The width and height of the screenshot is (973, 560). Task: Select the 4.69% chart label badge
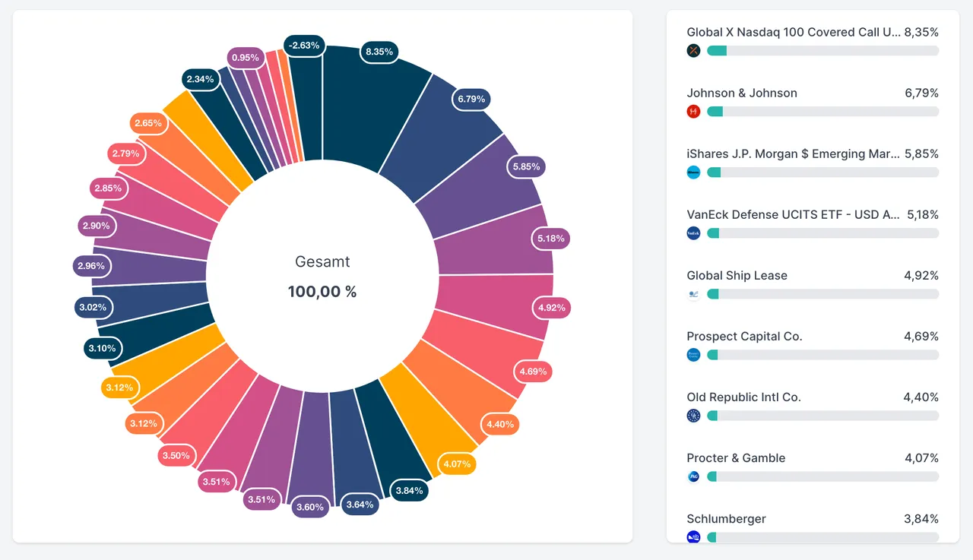pos(533,372)
